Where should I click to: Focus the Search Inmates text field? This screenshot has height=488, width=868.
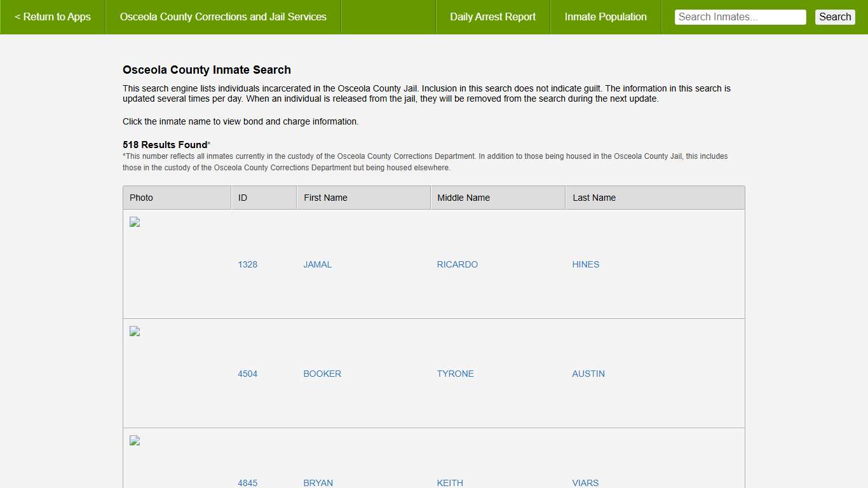tap(740, 17)
